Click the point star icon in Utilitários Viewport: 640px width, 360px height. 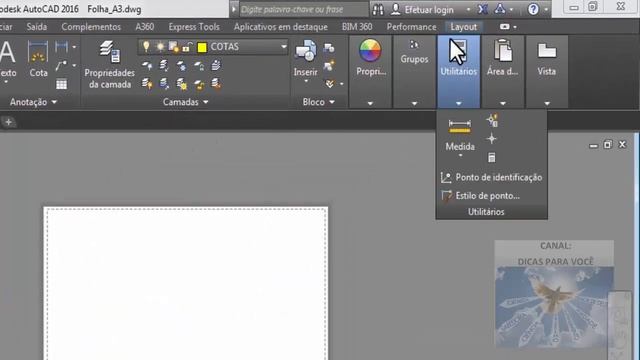pos(491,139)
